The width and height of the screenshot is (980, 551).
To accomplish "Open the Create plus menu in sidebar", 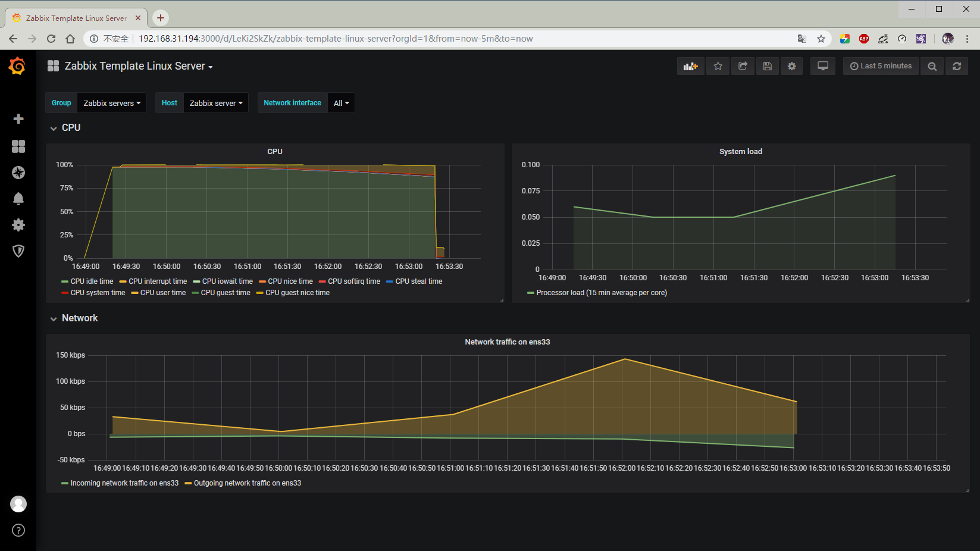I will click(x=18, y=119).
